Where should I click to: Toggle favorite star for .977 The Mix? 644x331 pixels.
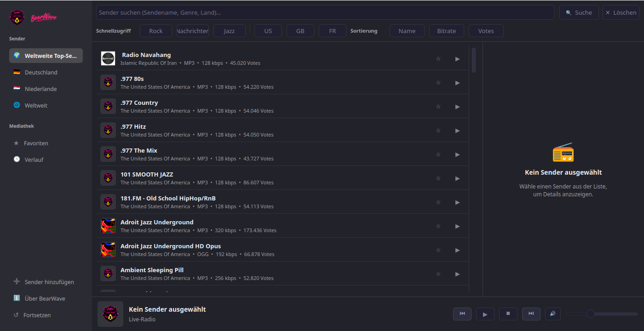pos(438,154)
